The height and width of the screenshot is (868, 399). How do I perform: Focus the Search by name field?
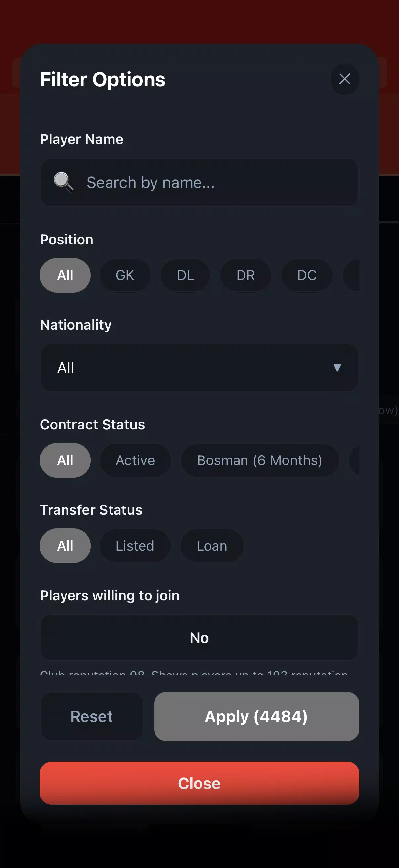(215, 182)
